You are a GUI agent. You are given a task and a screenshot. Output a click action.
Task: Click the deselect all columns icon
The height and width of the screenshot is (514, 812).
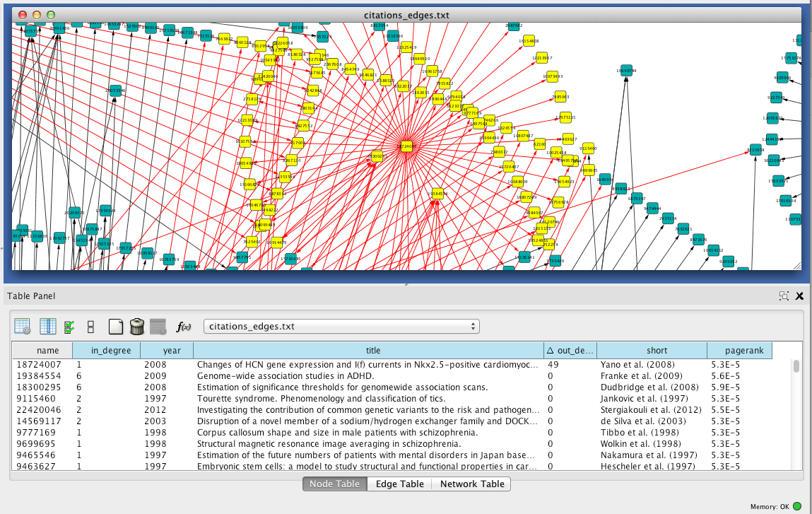click(x=90, y=326)
